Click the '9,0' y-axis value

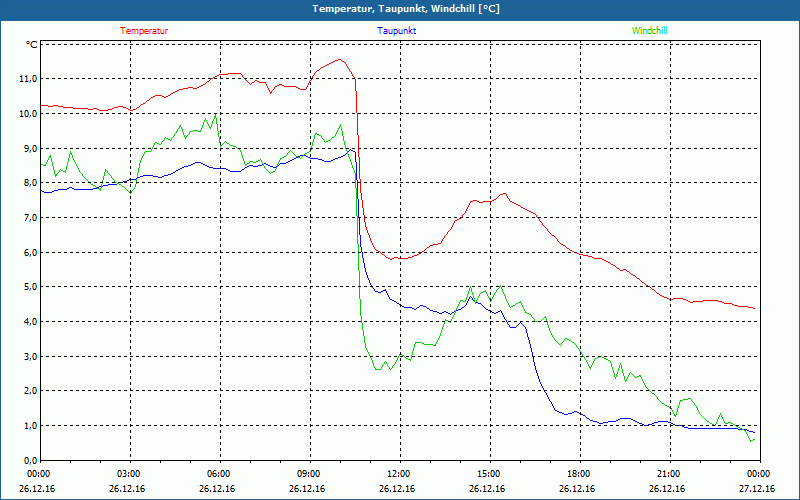[x=31, y=148]
